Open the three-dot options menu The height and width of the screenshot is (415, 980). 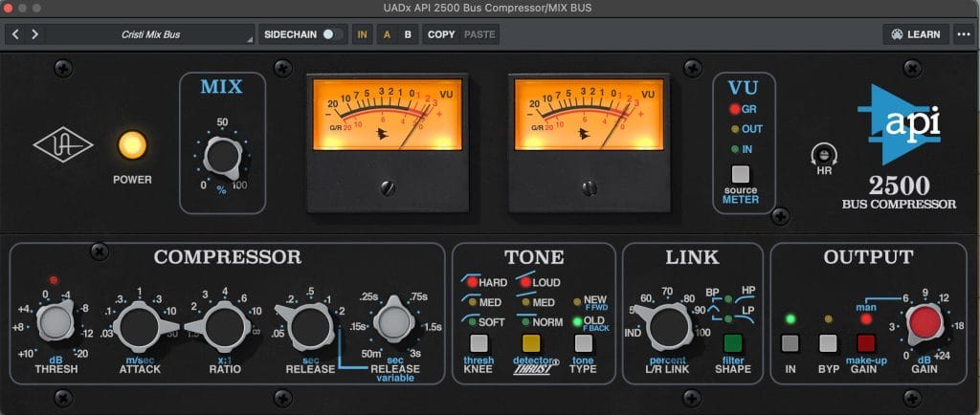(x=963, y=34)
